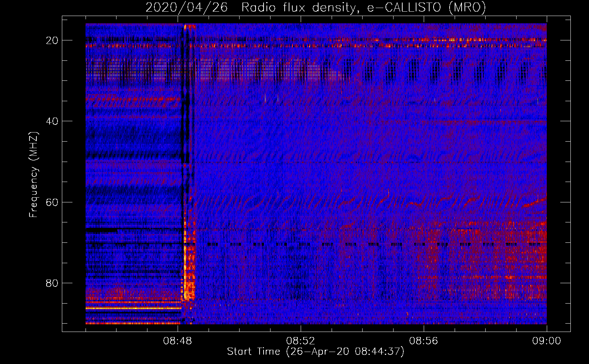The width and height of the screenshot is (589, 364).
Task: Click the '60' frequency tick label
Action: click(52, 202)
